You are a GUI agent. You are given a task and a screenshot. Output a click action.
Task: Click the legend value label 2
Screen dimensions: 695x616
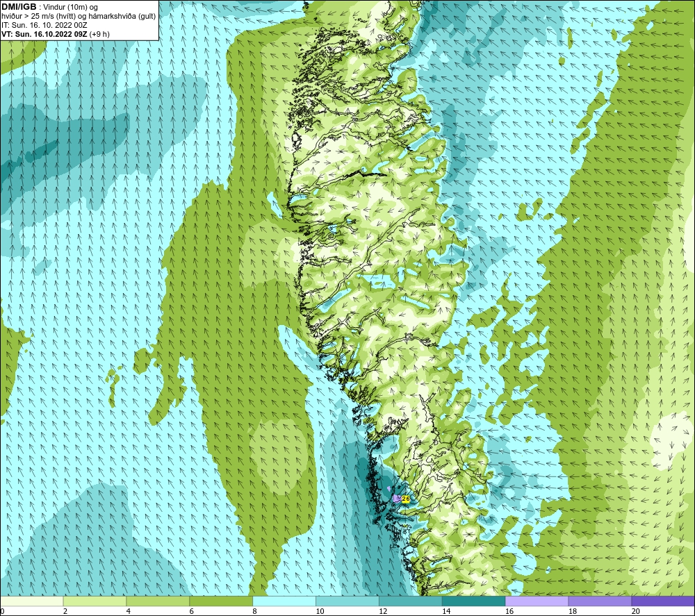(x=65, y=612)
